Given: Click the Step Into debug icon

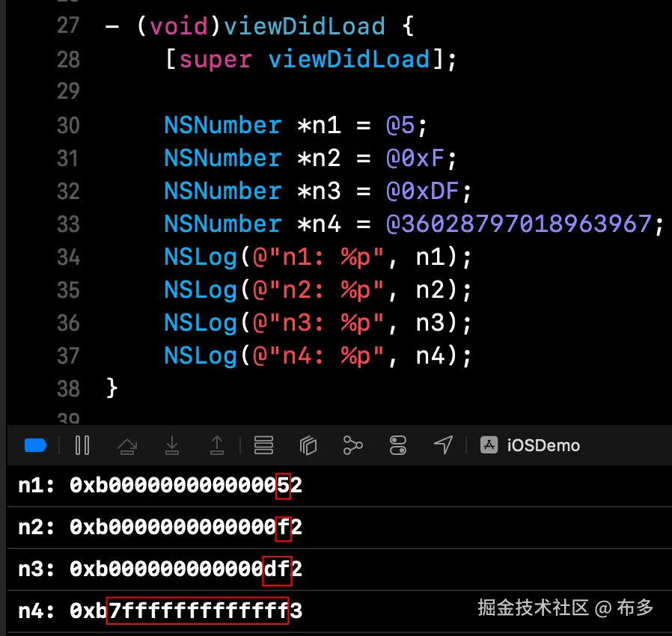Looking at the screenshot, I should [172, 445].
